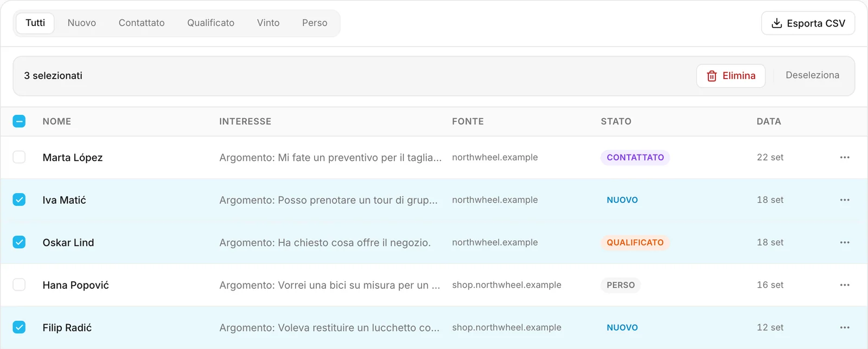Open row actions menu for Iva Matić
This screenshot has width=868, height=349.
click(845, 200)
